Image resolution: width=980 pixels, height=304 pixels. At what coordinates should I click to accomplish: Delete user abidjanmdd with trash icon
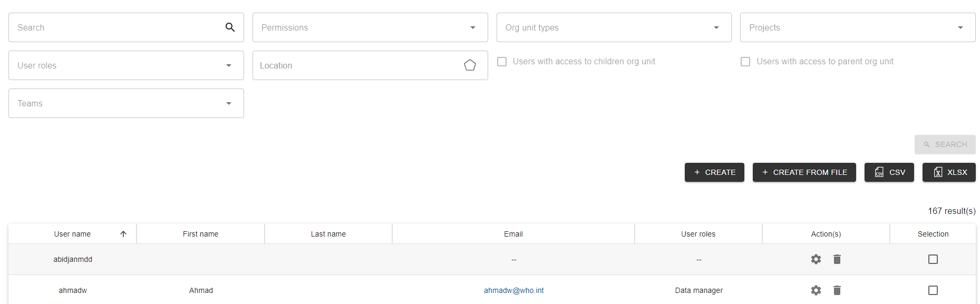click(x=837, y=259)
